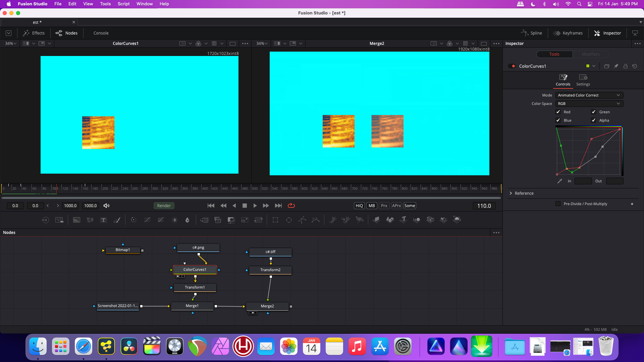
Task: Add an Ellipse mask tool
Action: [289, 220]
